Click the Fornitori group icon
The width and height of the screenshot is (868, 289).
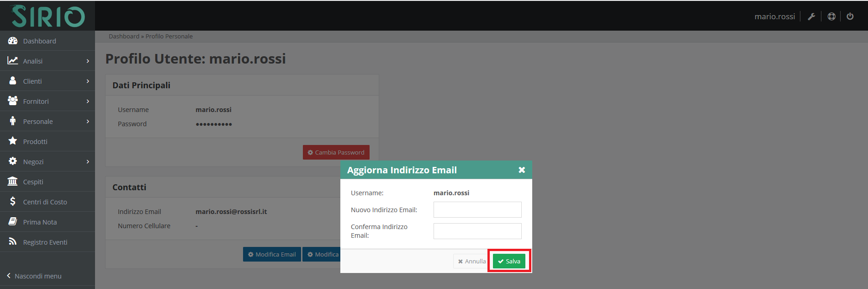13,101
